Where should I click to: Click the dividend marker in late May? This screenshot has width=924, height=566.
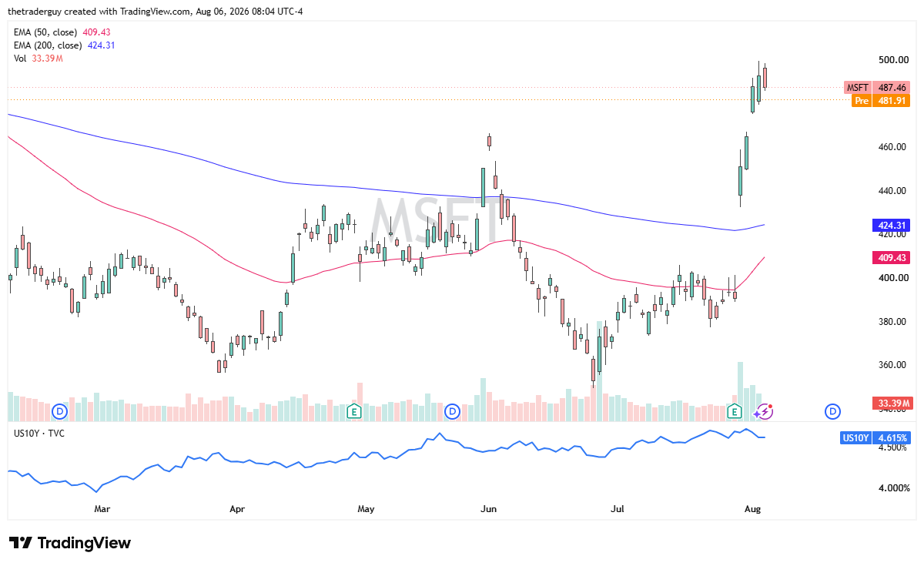pyautogui.click(x=453, y=412)
